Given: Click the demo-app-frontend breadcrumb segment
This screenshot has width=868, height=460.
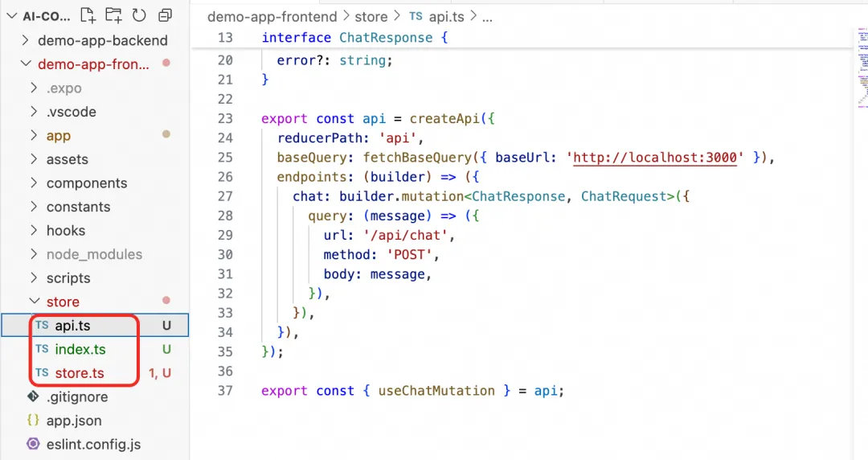Looking at the screenshot, I should 272,17.
